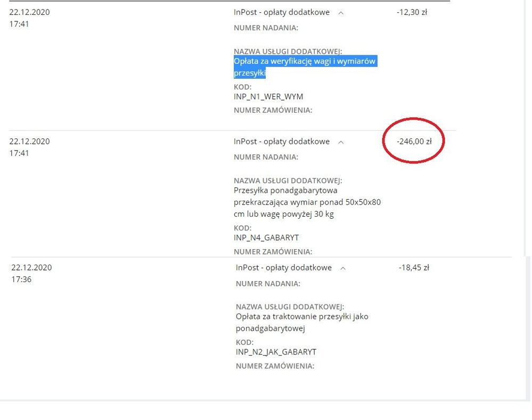Viewport: 532px width, 420px height.
Task: Collapse the InPost entry charged -246,00 zł
Action: pos(341,142)
